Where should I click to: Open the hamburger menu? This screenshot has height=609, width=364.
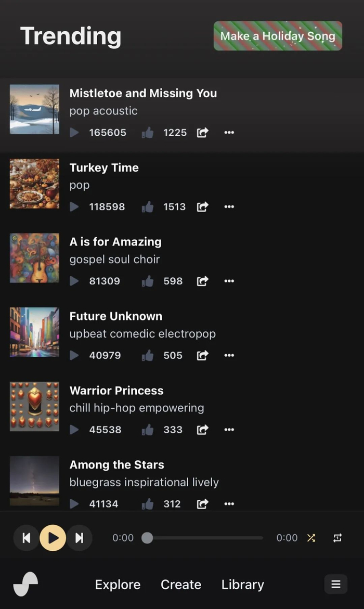click(336, 584)
